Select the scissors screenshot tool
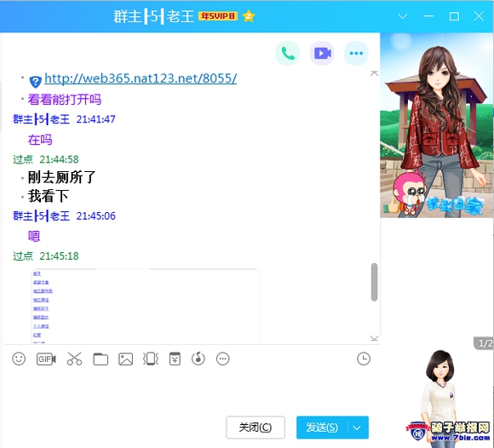Image resolution: width=494 pixels, height=448 pixels. point(74,359)
